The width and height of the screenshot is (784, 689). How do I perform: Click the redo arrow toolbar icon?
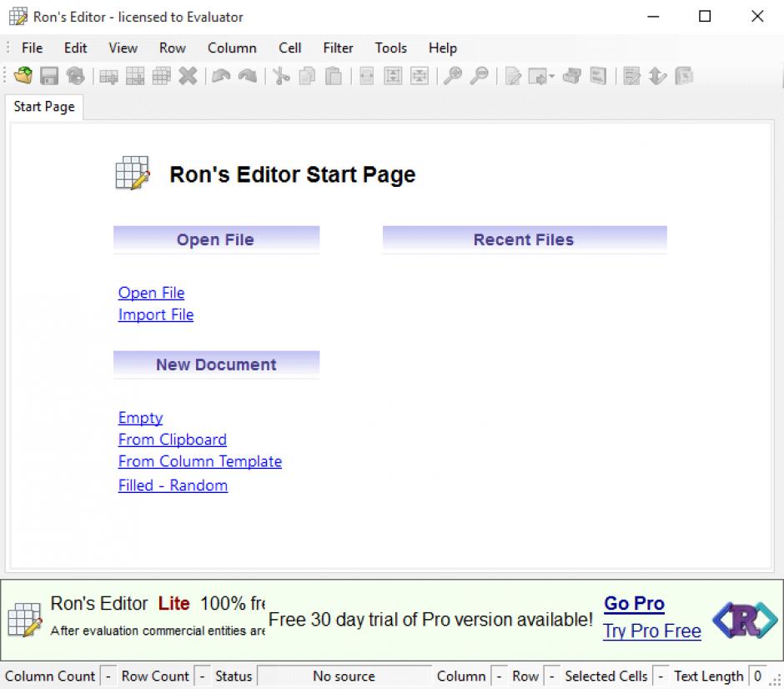coord(247,76)
